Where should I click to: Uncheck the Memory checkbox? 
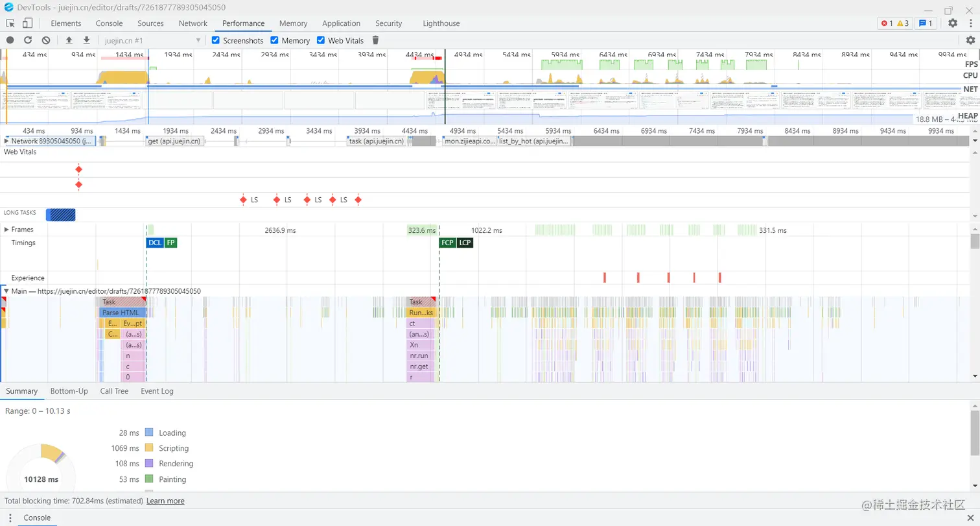pyautogui.click(x=274, y=40)
